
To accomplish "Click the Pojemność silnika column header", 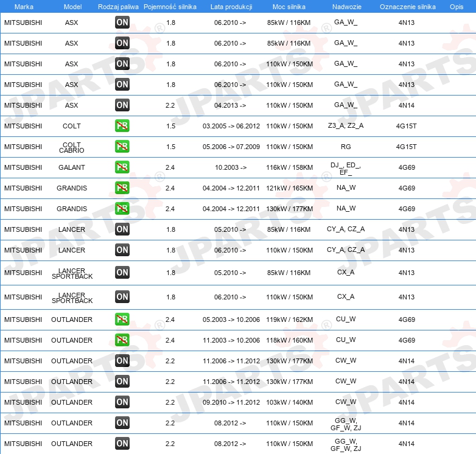I will click(170, 7).
